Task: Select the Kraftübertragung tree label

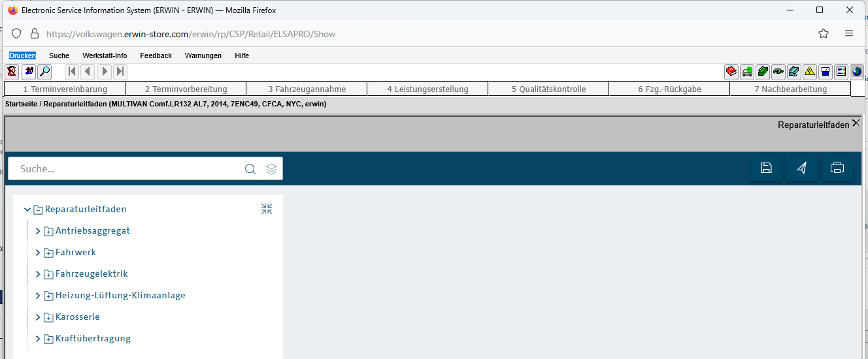Action: pyautogui.click(x=93, y=339)
